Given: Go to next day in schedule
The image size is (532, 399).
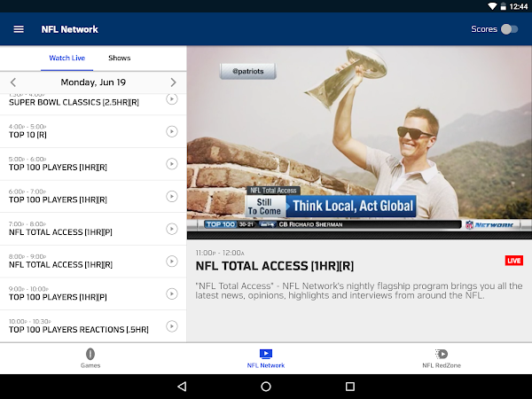Looking at the screenshot, I should (x=173, y=82).
